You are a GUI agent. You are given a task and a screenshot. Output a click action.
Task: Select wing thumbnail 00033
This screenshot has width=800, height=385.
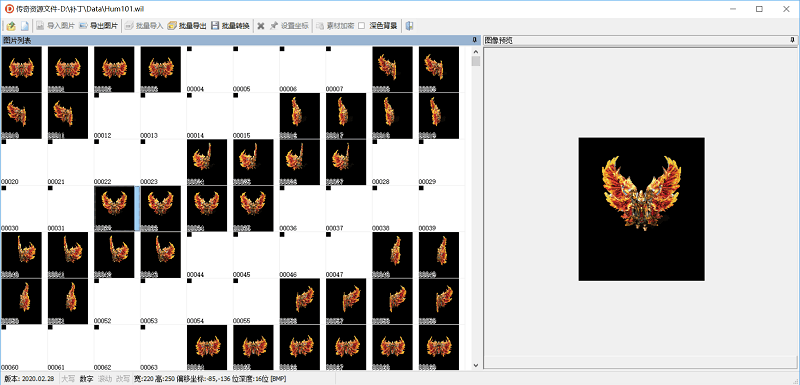[161, 209]
